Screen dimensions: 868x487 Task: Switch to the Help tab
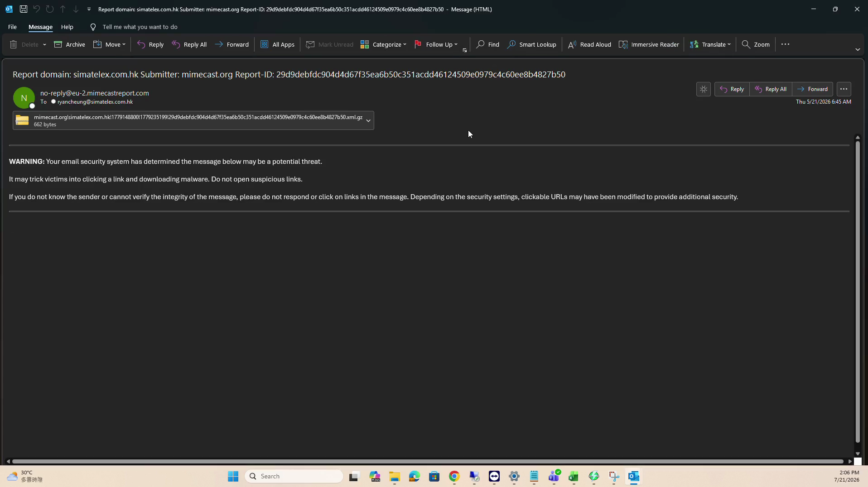(67, 27)
